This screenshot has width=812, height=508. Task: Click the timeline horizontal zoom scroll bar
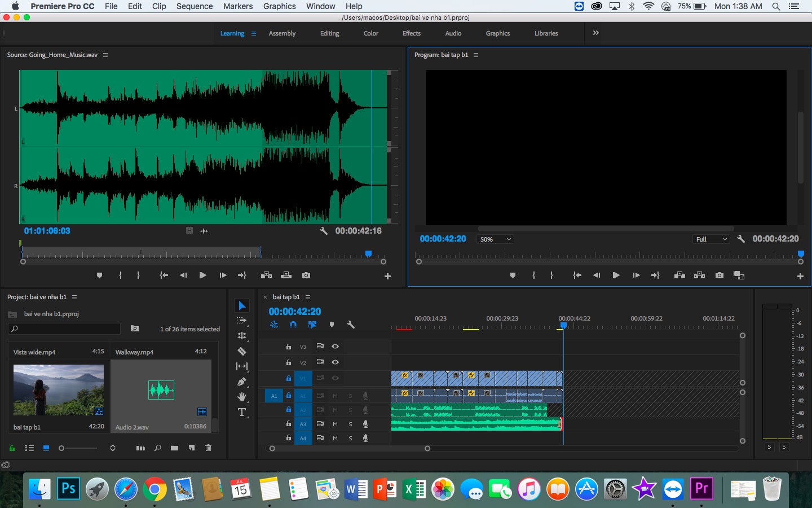click(x=350, y=449)
